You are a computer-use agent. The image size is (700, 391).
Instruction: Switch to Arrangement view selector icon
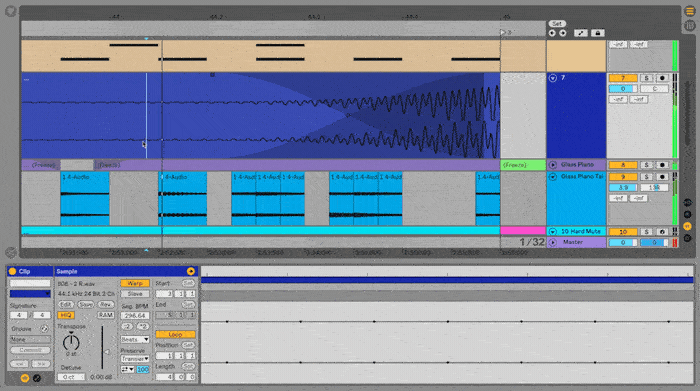point(690,12)
